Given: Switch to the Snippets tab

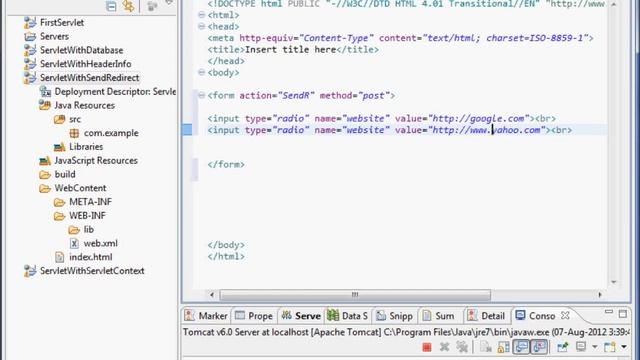Looking at the screenshot, I should 394,316.
